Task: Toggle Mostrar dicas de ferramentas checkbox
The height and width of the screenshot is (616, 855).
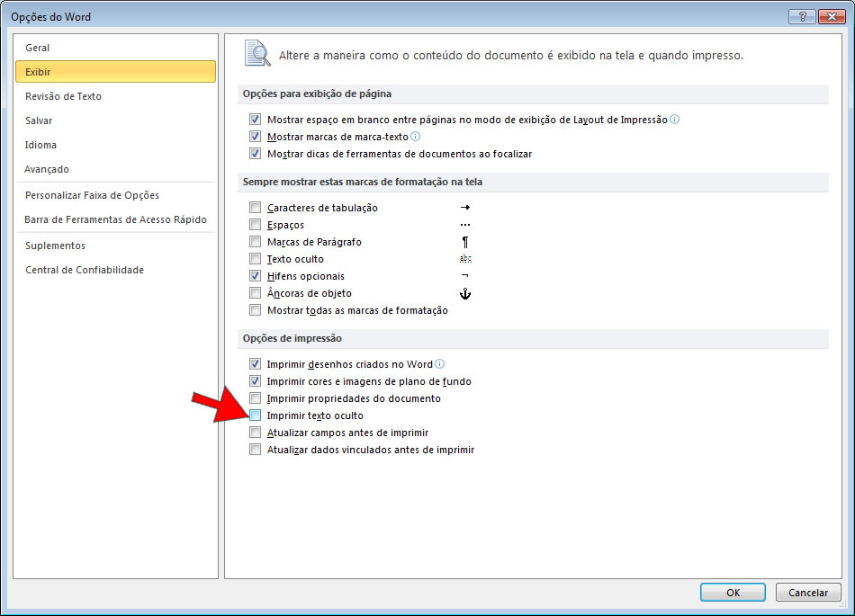Action: (x=255, y=153)
